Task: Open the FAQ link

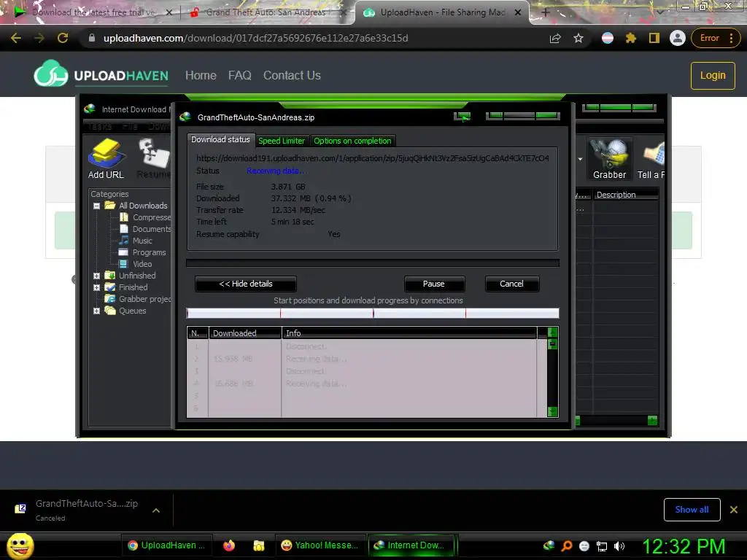Action: (239, 75)
